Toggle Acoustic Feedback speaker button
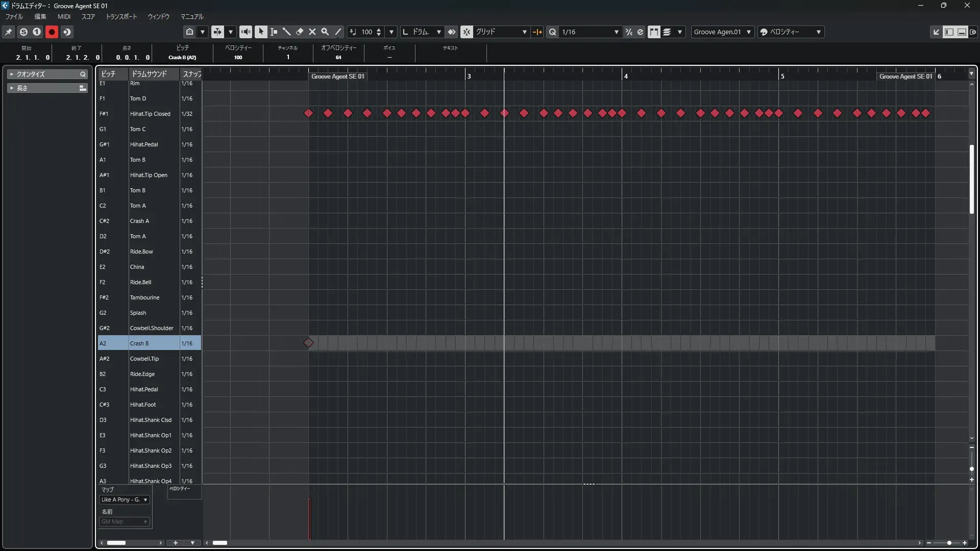Image resolution: width=980 pixels, height=551 pixels. coord(246,32)
